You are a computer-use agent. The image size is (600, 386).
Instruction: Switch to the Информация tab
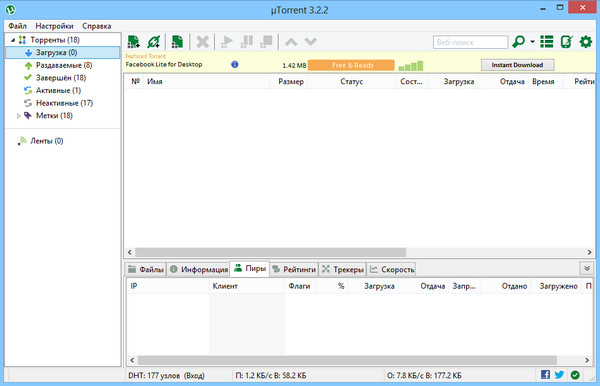(x=199, y=269)
